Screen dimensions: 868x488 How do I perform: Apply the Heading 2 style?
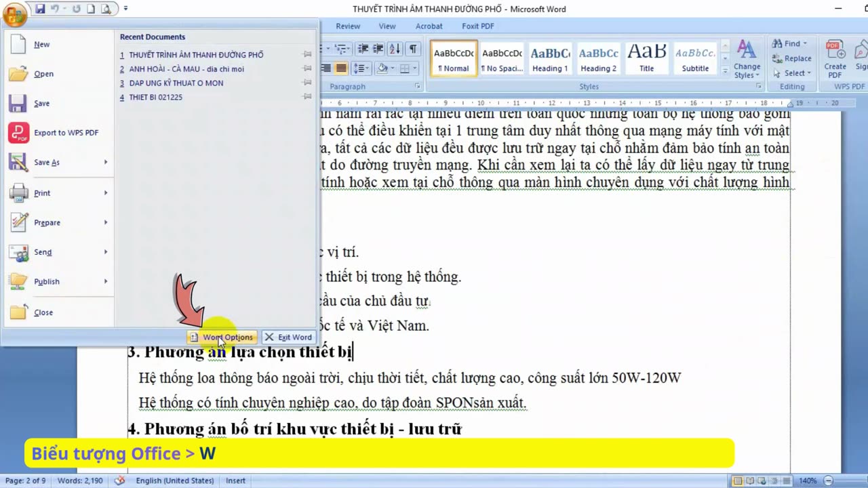click(598, 58)
